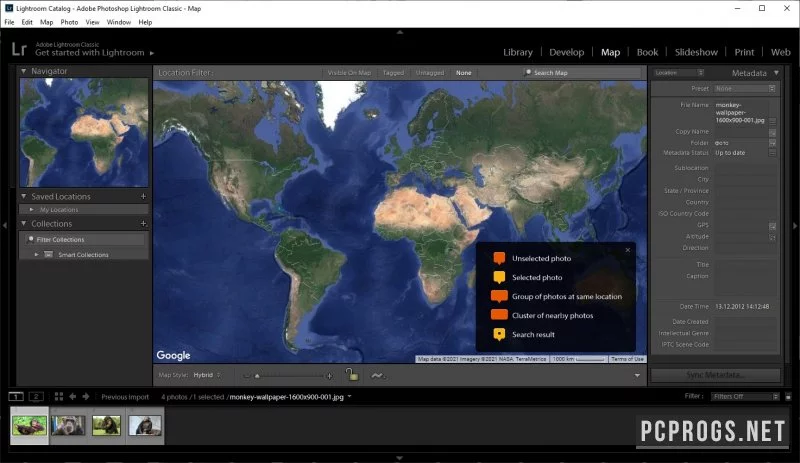
Task: Select the Untagged location filter
Action: (x=430, y=73)
